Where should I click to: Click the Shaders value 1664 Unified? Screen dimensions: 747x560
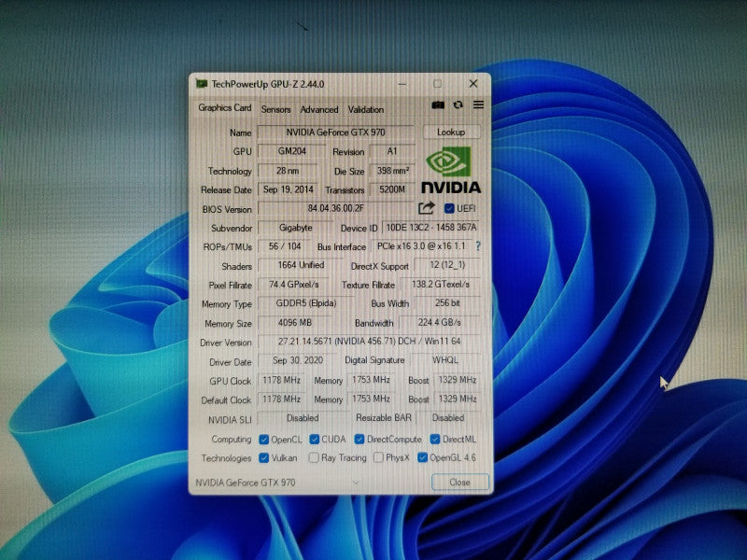[300, 265]
